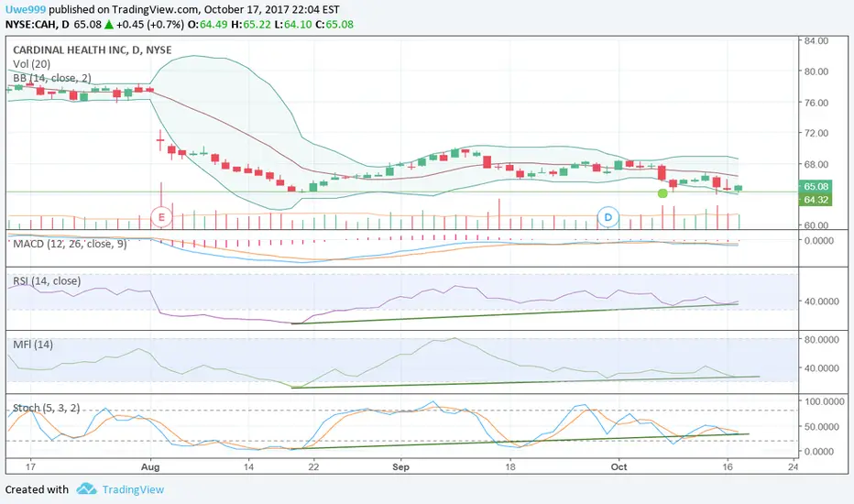The image size is (854, 504).
Task: Click the dividend D marker
Action: coord(608,217)
